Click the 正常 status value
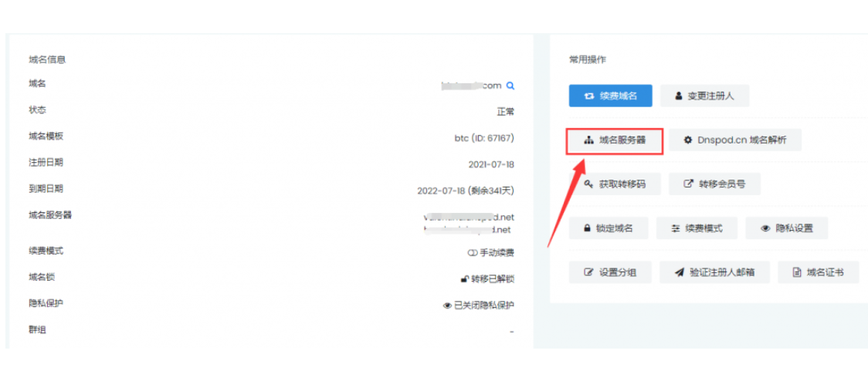868x381 pixels. pos(505,112)
